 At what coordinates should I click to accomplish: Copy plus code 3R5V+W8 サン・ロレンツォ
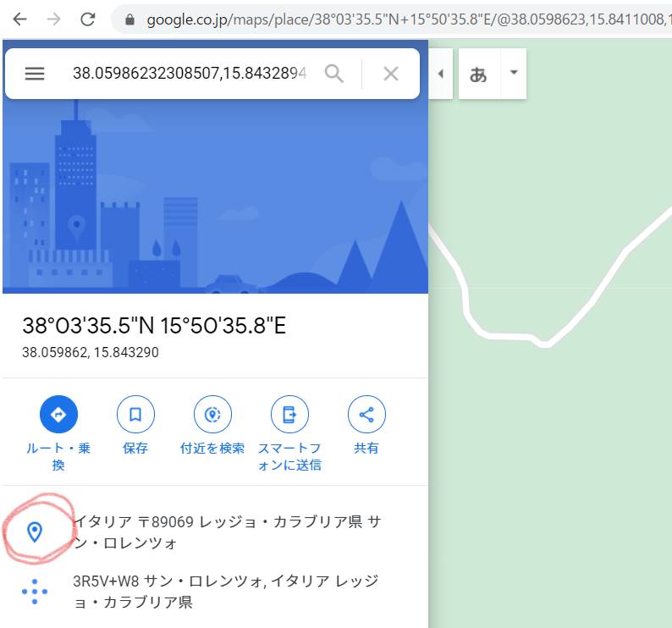[x=226, y=592]
